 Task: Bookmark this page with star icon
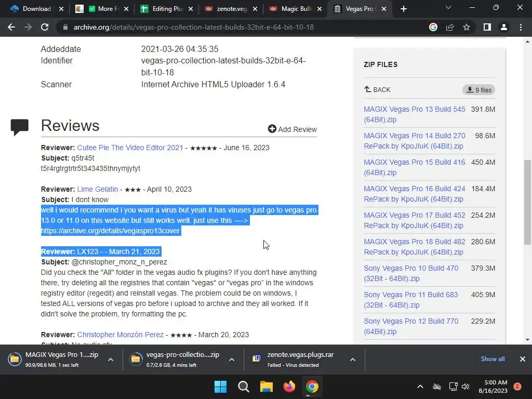467,27
